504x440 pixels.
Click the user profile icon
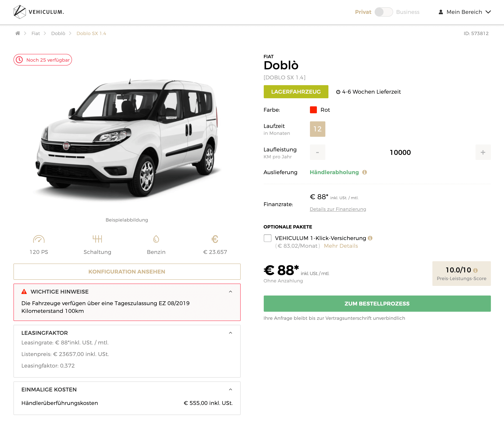coord(441,12)
